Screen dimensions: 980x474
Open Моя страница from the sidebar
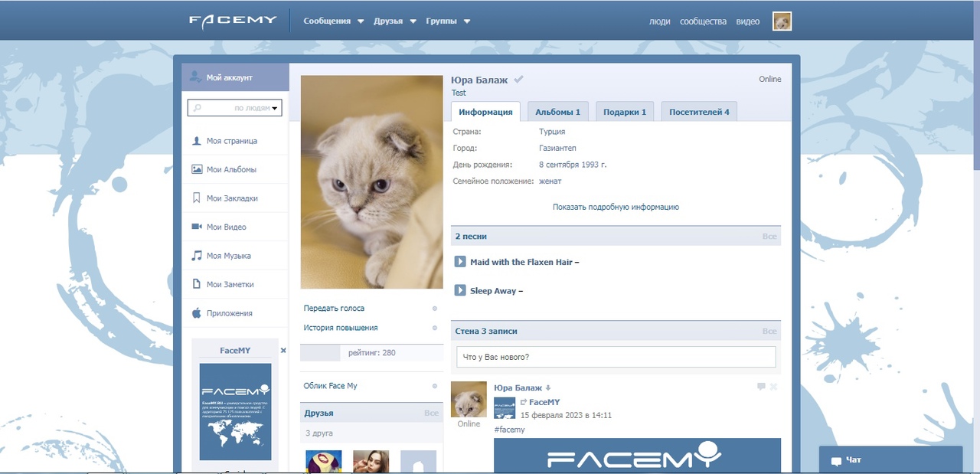coord(231,141)
